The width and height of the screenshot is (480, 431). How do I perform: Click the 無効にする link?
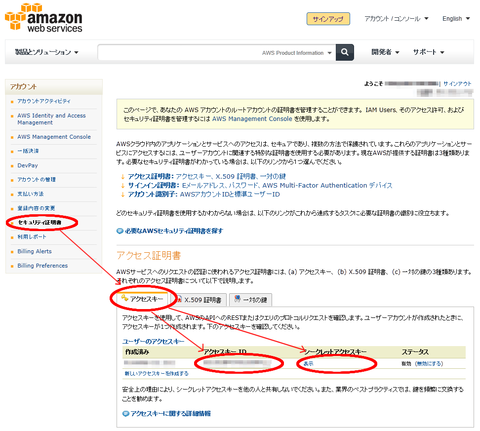(x=429, y=364)
